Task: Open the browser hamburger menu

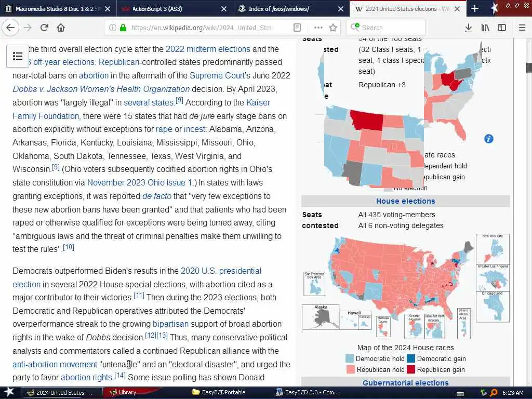Action: [522, 28]
